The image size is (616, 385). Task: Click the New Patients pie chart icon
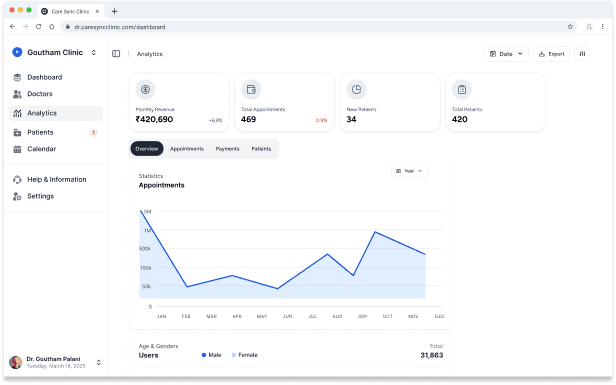pyautogui.click(x=356, y=90)
